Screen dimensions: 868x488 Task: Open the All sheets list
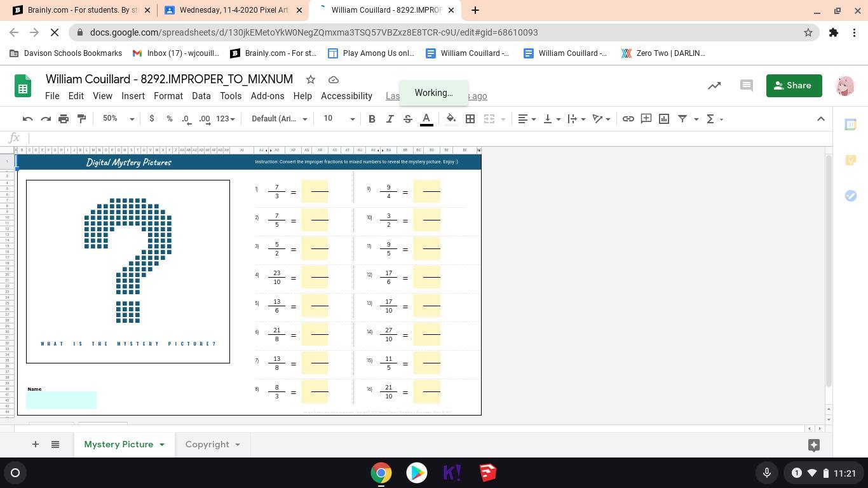pos(55,444)
